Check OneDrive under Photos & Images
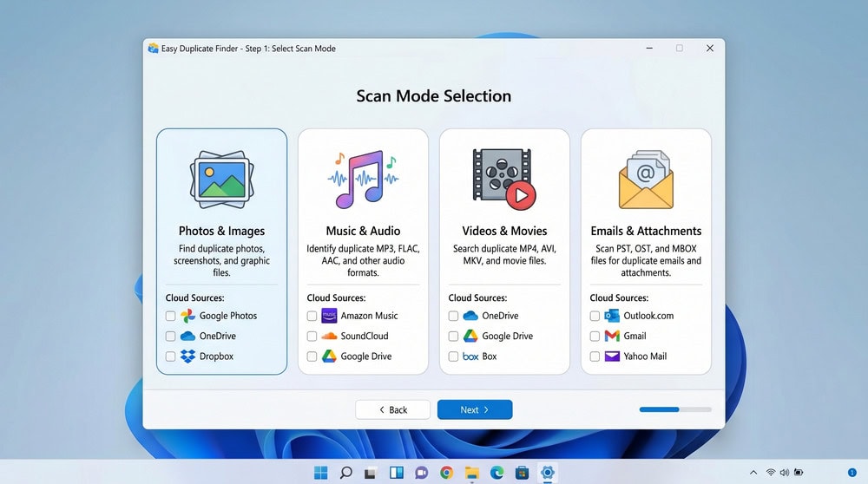The image size is (868, 484). (x=170, y=337)
